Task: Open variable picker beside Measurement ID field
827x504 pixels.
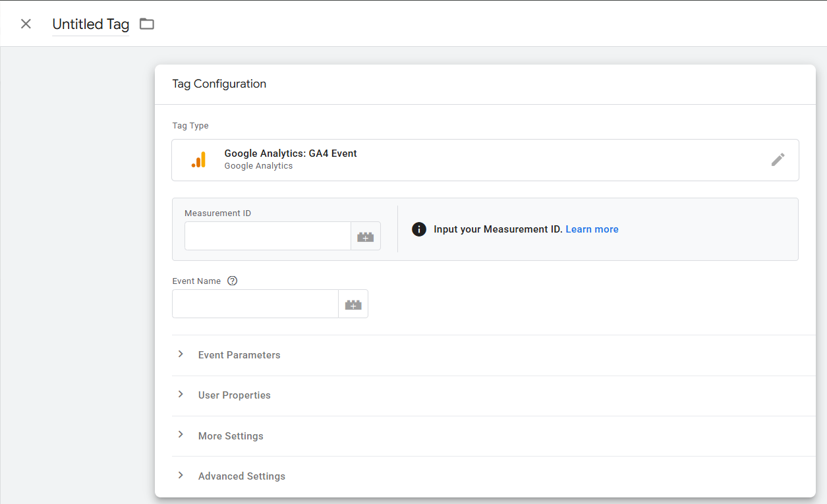Action: pos(365,237)
